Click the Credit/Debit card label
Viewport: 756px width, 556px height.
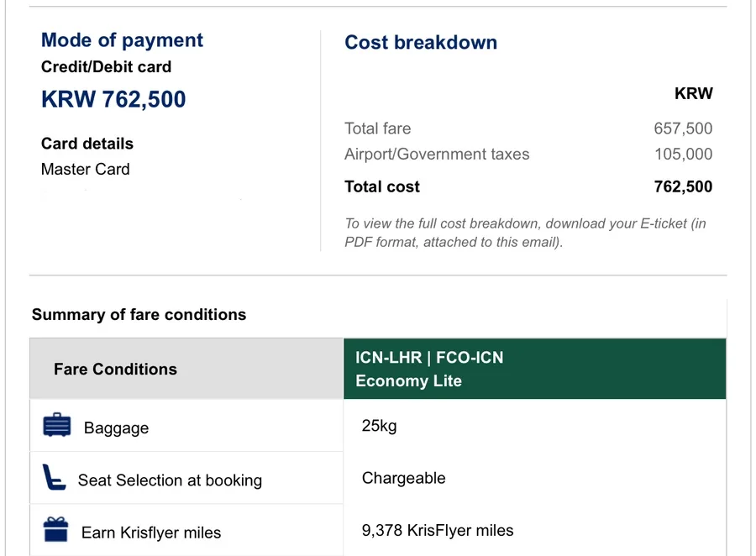pyautogui.click(x=106, y=67)
